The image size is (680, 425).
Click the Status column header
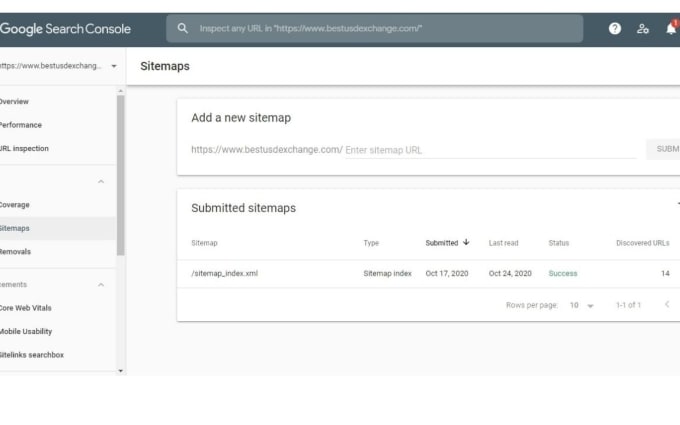[559, 243]
